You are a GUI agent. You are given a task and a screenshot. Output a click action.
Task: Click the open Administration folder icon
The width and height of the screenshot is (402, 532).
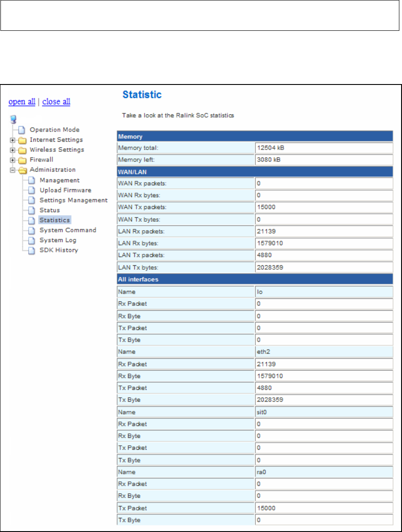22,170
